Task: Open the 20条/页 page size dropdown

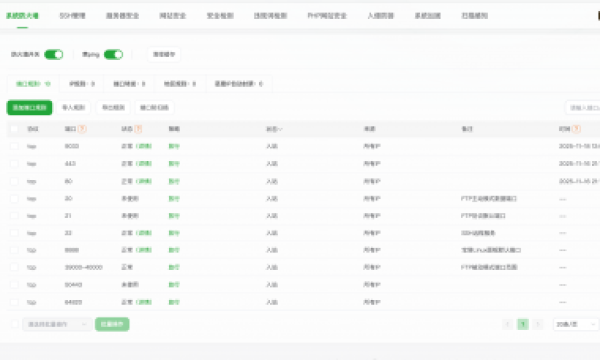Action: click(x=576, y=324)
